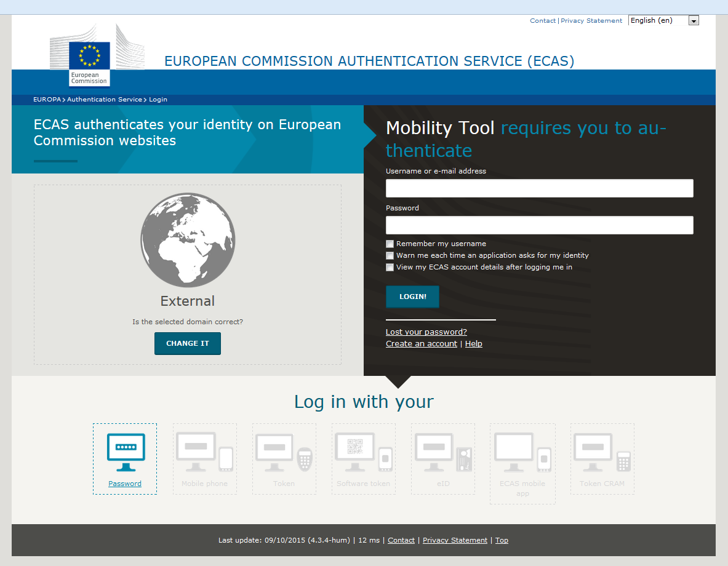
Task: Click Contact link in the header
Action: pos(543,20)
